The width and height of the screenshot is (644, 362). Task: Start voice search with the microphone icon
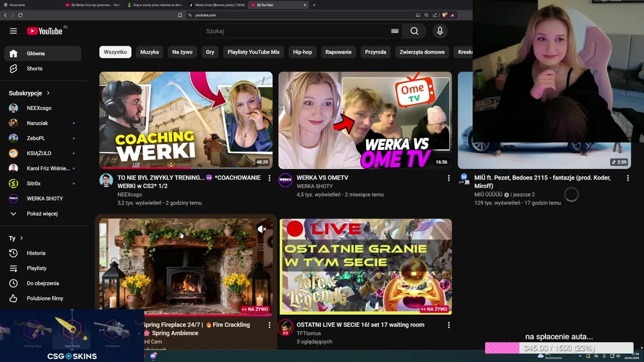[440, 31]
